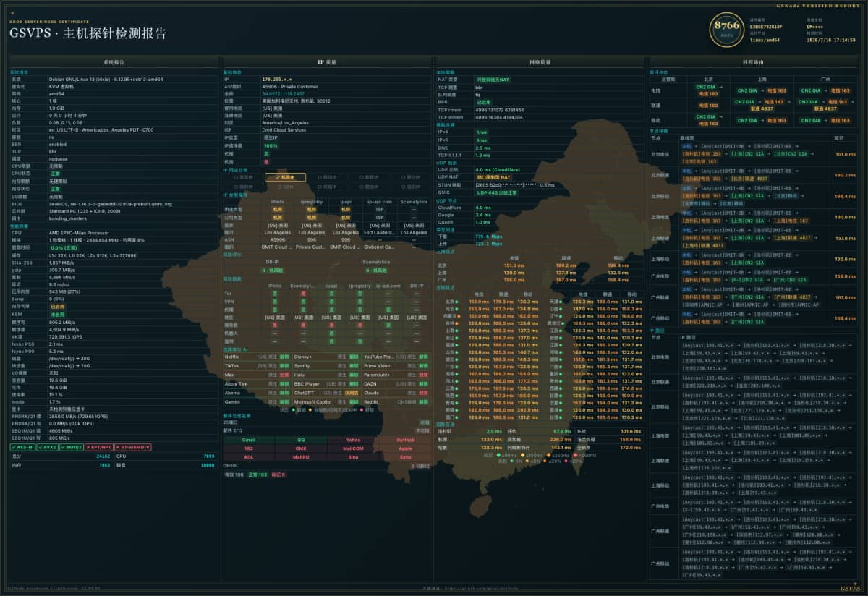This screenshot has height=596, width=868.
Task: Click the Hulu unlock status row
Action: pyautogui.click(x=326, y=375)
